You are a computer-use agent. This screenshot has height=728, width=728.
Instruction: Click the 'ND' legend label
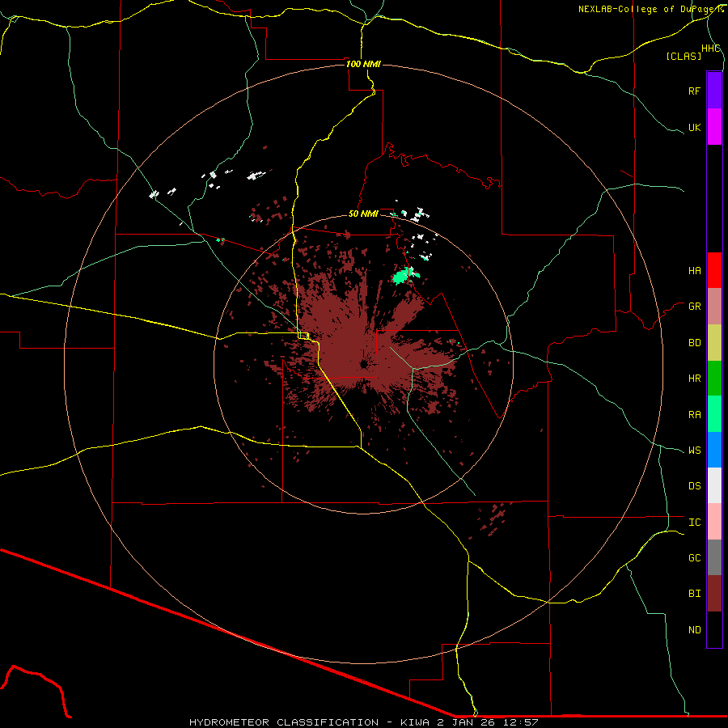[694, 630]
